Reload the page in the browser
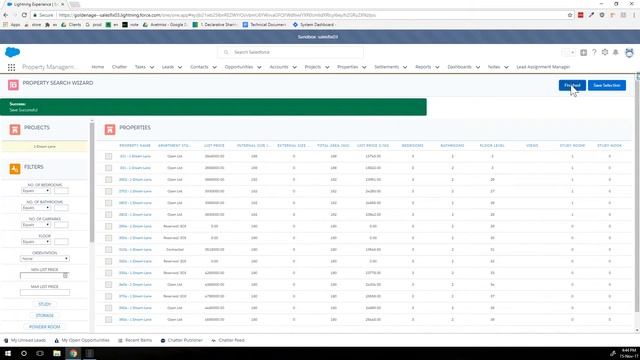Viewport: 640px width, 360px height. [24, 15]
